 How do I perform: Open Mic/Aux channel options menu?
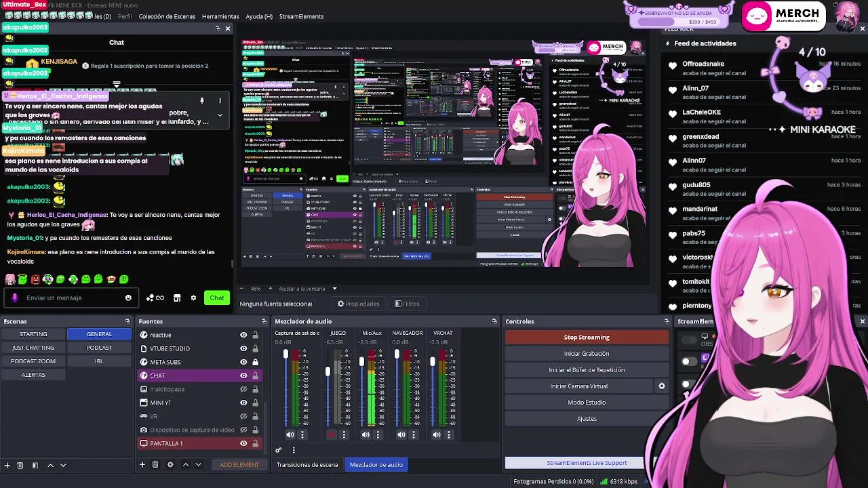378,434
